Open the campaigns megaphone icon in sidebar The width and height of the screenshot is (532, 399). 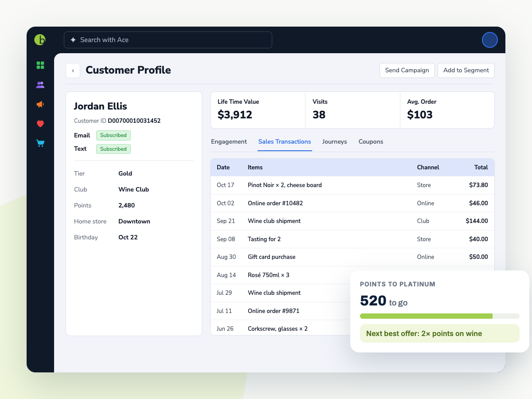[40, 104]
